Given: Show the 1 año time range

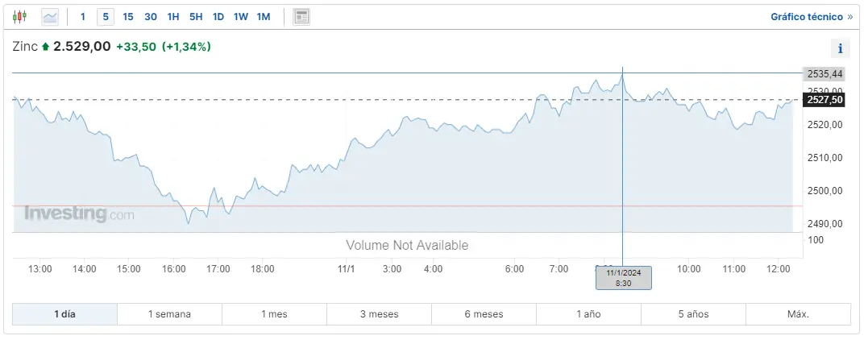Looking at the screenshot, I should 588,314.
